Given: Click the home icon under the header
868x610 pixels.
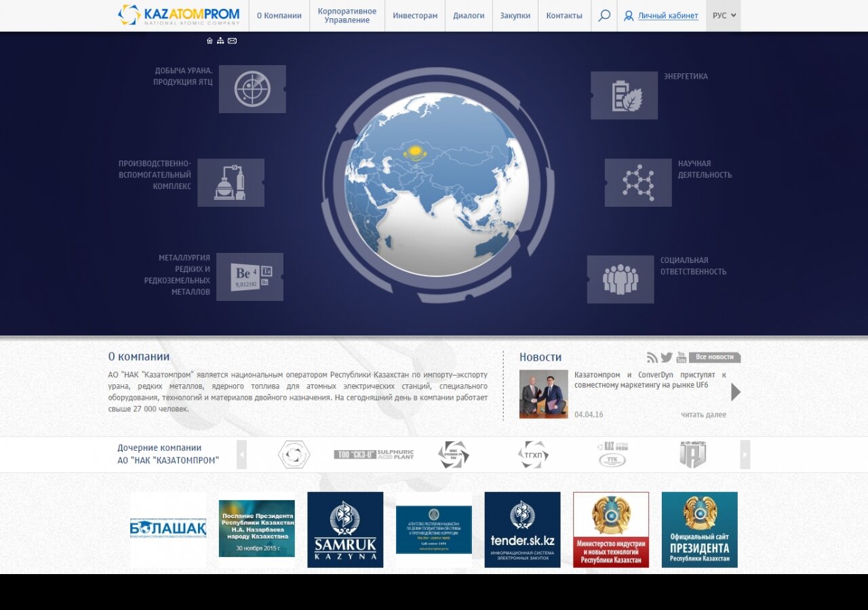Looking at the screenshot, I should point(210,41).
